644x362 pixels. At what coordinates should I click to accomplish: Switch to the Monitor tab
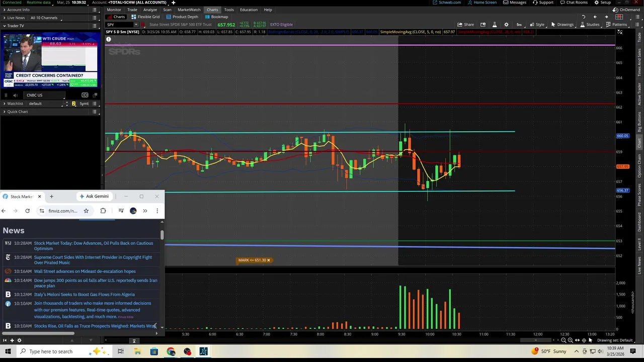tap(114, 10)
